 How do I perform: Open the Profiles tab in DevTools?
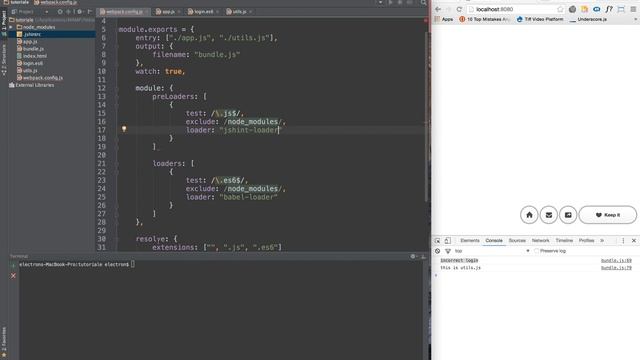[587, 241]
